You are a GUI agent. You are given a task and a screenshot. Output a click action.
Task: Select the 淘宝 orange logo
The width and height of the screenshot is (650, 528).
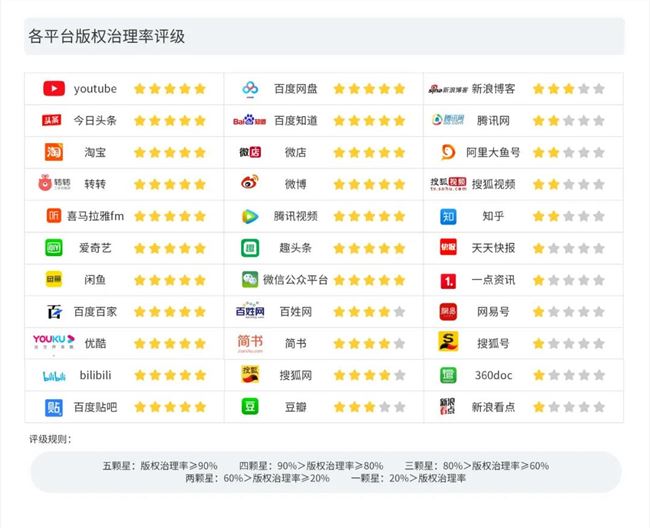[x=54, y=152]
